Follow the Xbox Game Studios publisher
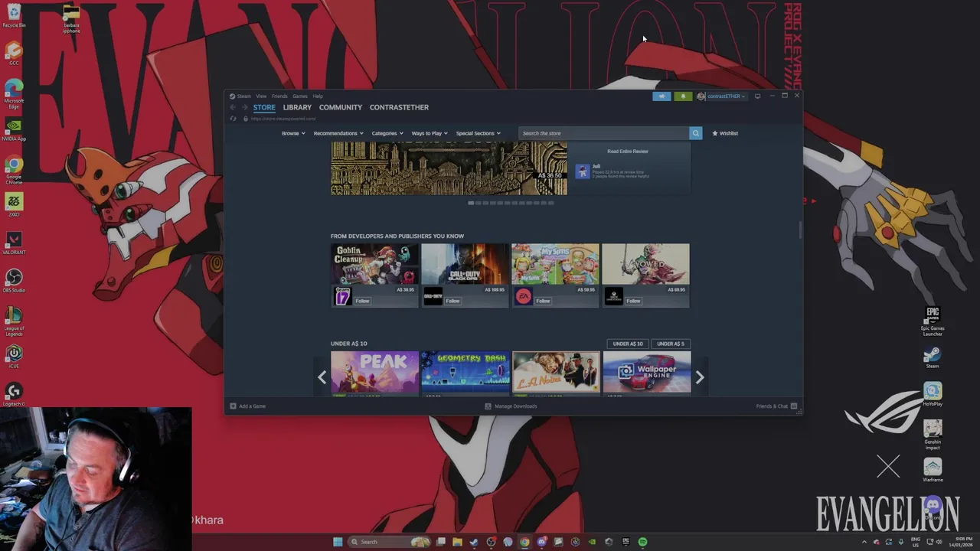The width and height of the screenshot is (980, 551). coord(633,301)
